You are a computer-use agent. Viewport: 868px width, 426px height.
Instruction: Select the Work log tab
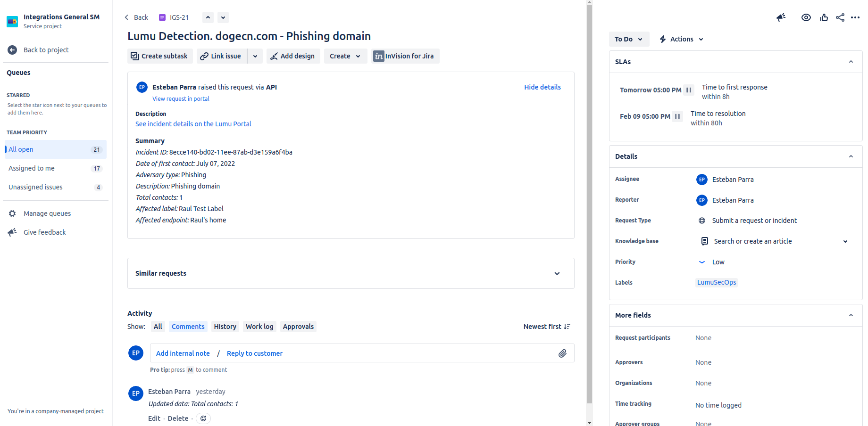pos(259,327)
